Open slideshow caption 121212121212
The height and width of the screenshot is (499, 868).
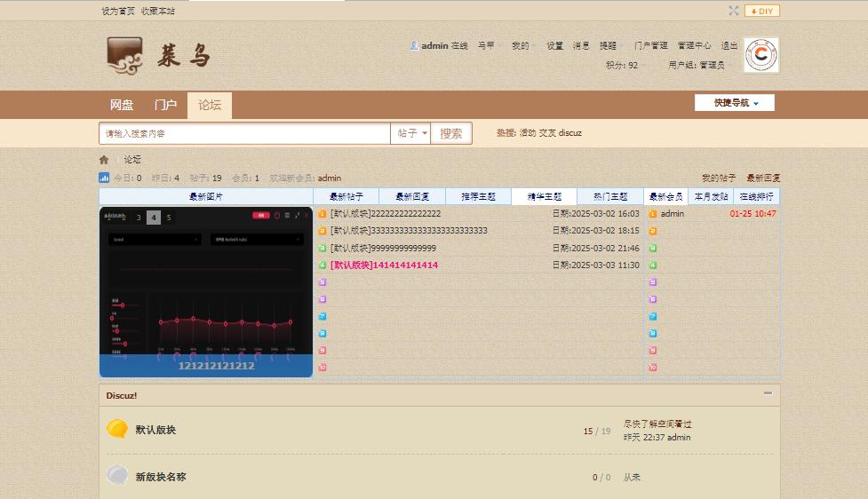(217, 366)
